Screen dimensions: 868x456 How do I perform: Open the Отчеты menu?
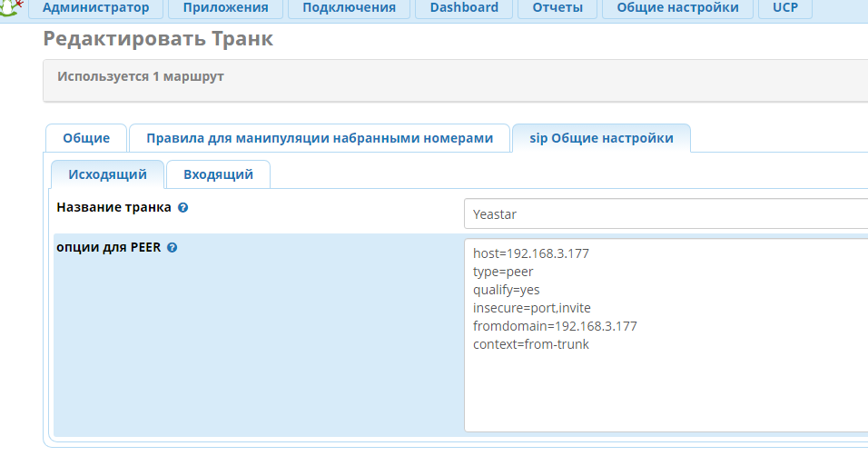pyautogui.click(x=557, y=8)
